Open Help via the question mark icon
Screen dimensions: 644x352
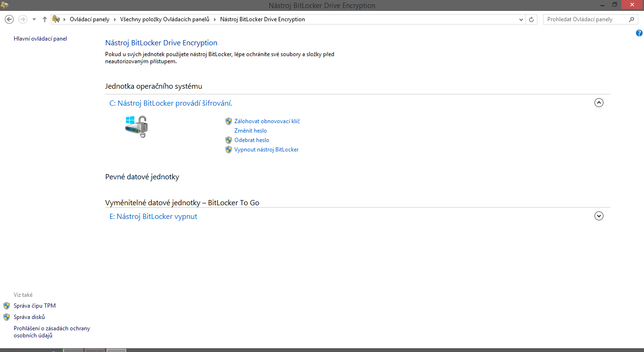click(x=639, y=33)
